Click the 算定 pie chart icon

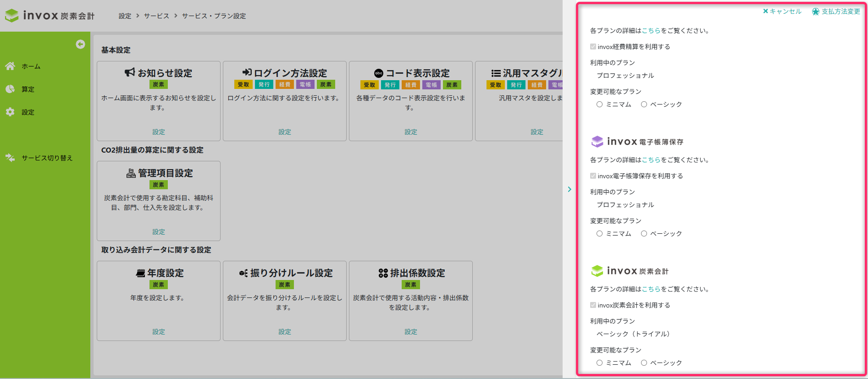pos(10,89)
